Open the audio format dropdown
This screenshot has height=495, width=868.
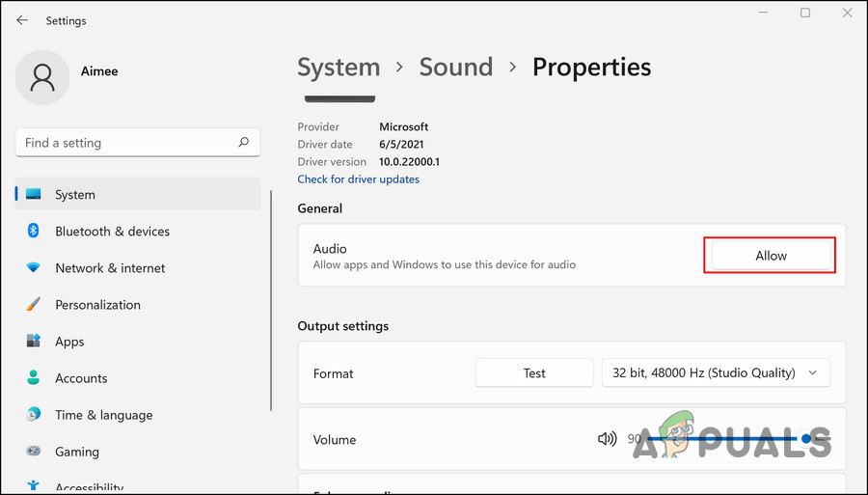(716, 373)
